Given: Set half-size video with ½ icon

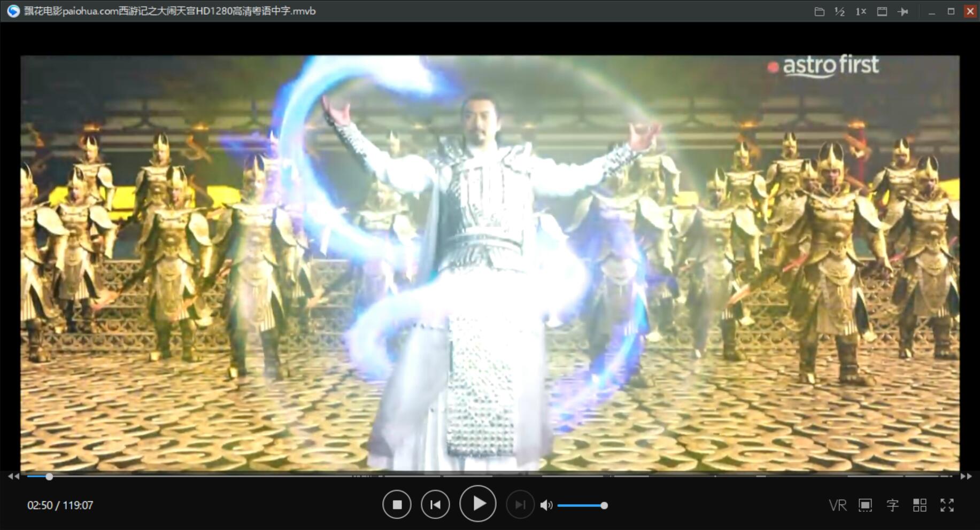Looking at the screenshot, I should 839,11.
